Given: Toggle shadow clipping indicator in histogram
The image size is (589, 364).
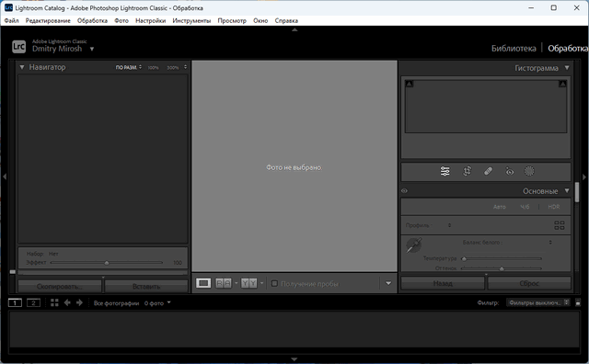Looking at the screenshot, I should 410,84.
